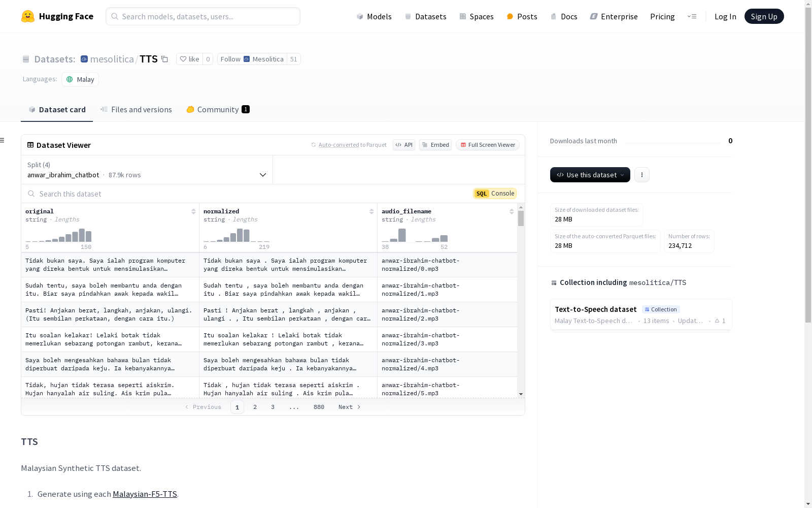Click the Number of rows 234,712 box
Viewport: 812px width, 508px height.
tap(689, 241)
